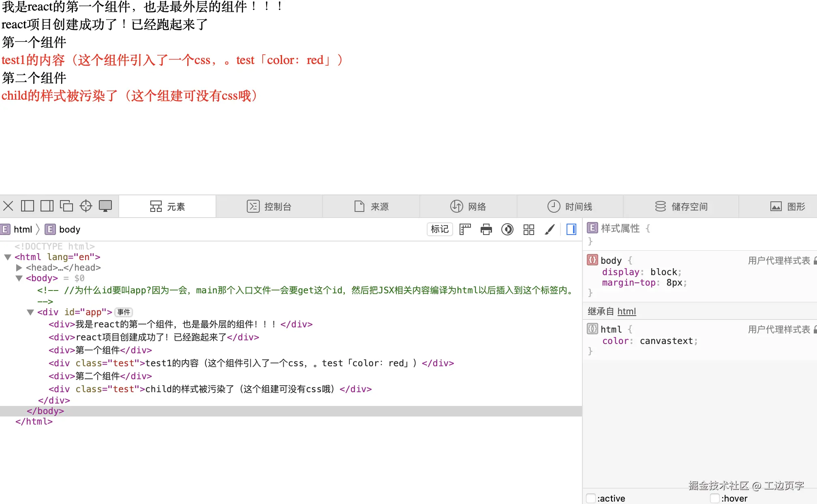
Task: Click the layout grid overlay icon
Action: [528, 230]
